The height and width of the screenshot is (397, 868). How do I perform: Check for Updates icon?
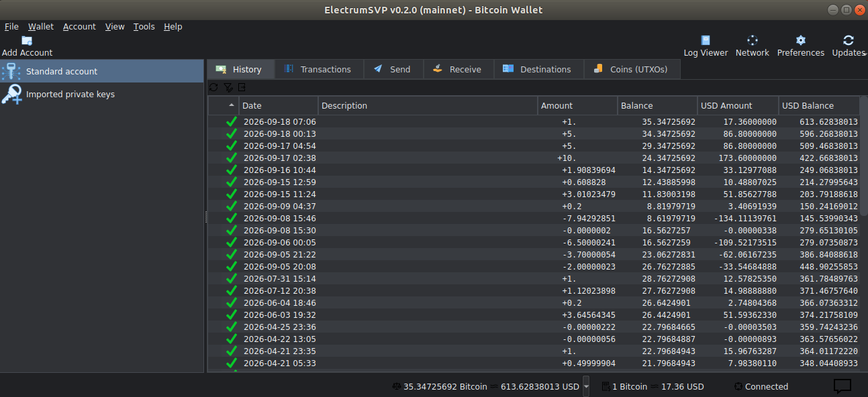(x=849, y=40)
